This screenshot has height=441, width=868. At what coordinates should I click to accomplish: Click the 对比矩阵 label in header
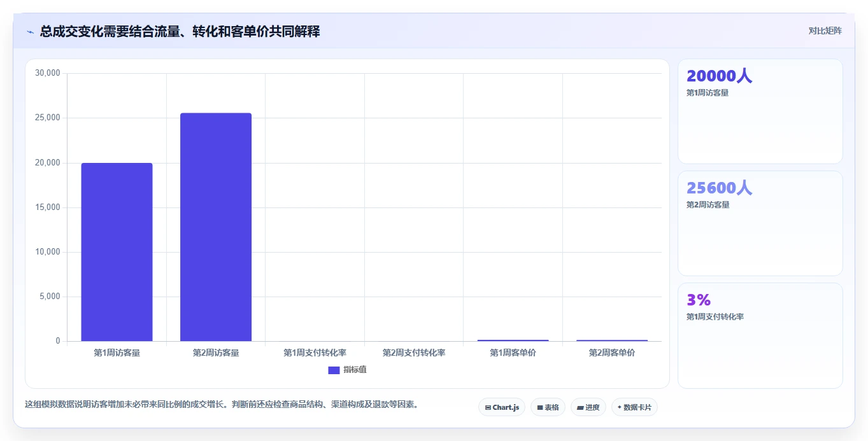click(825, 31)
